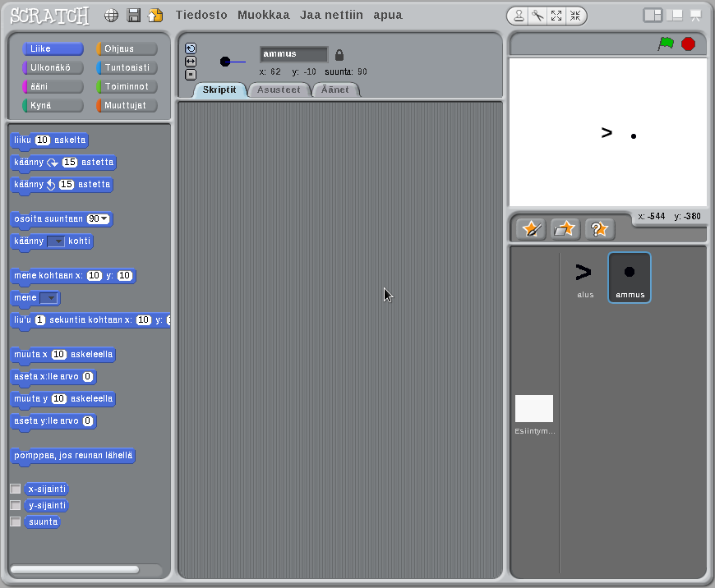Screen dimensions: 715x588
Task: Toggle the suunta checkbox
Action: click(15, 521)
